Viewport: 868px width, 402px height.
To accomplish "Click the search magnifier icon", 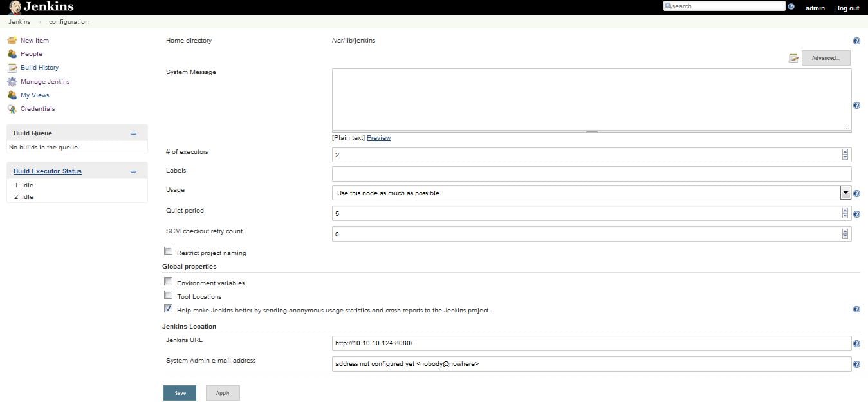I will [669, 5].
